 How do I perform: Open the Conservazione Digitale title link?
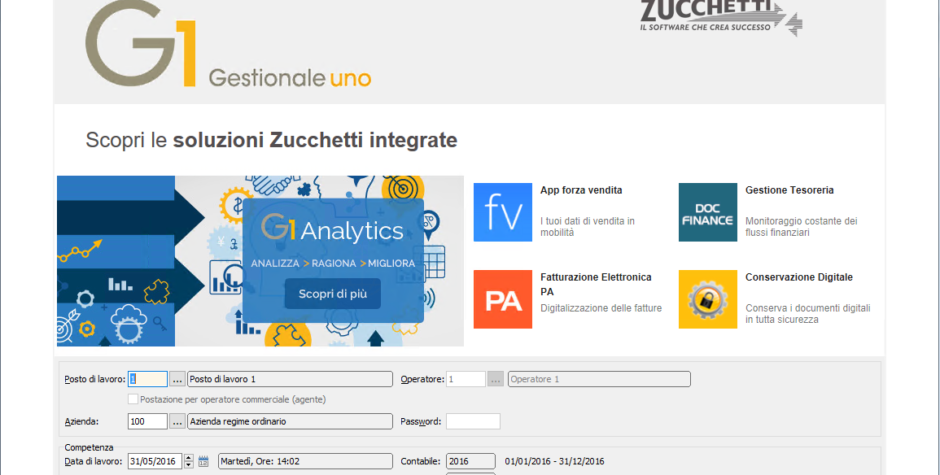coord(799,277)
